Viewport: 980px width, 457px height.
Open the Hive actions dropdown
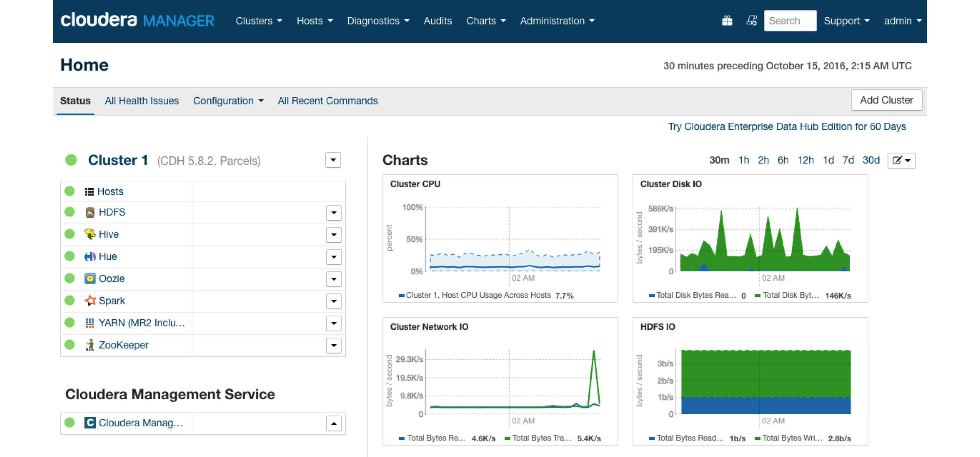pos(334,235)
